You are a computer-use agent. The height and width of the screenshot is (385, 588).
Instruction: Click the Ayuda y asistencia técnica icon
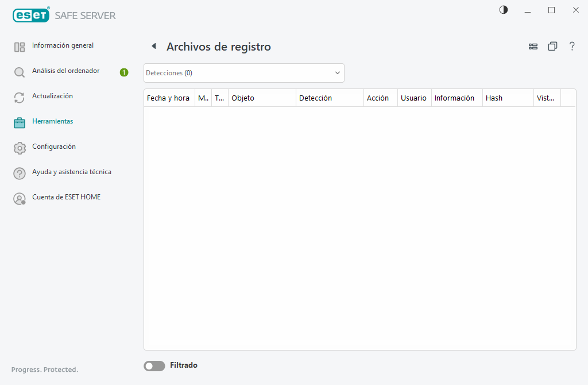[19, 172]
